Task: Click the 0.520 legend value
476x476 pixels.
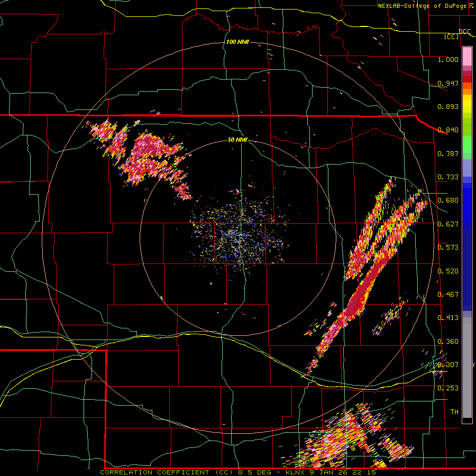Action: (448, 271)
